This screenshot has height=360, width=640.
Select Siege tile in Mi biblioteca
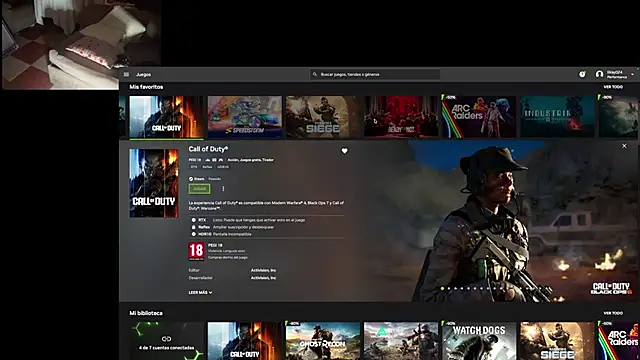click(557, 341)
